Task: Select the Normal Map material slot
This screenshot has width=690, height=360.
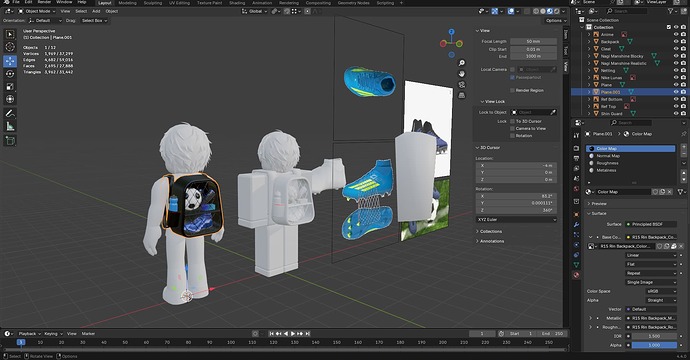Action: tap(631, 156)
